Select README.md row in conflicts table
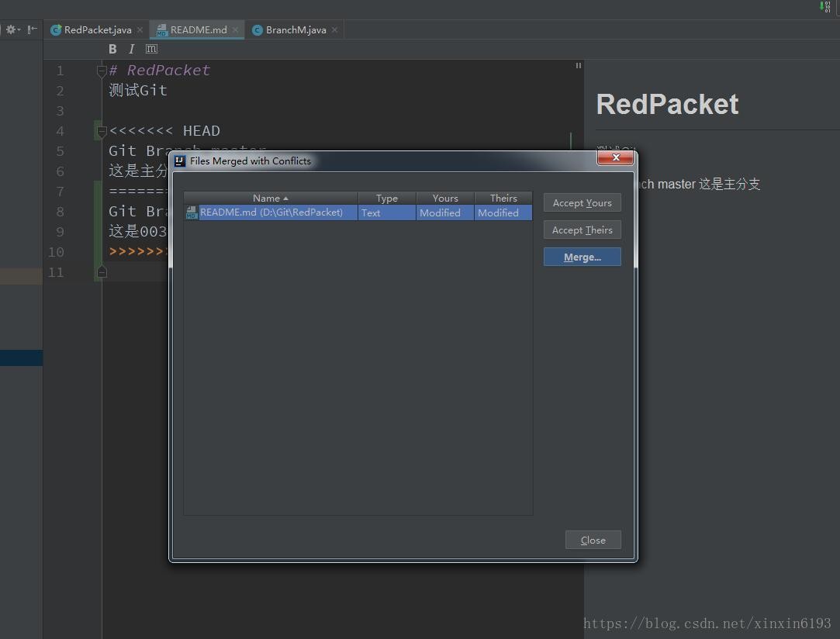The height and width of the screenshot is (639, 840). pos(271,212)
